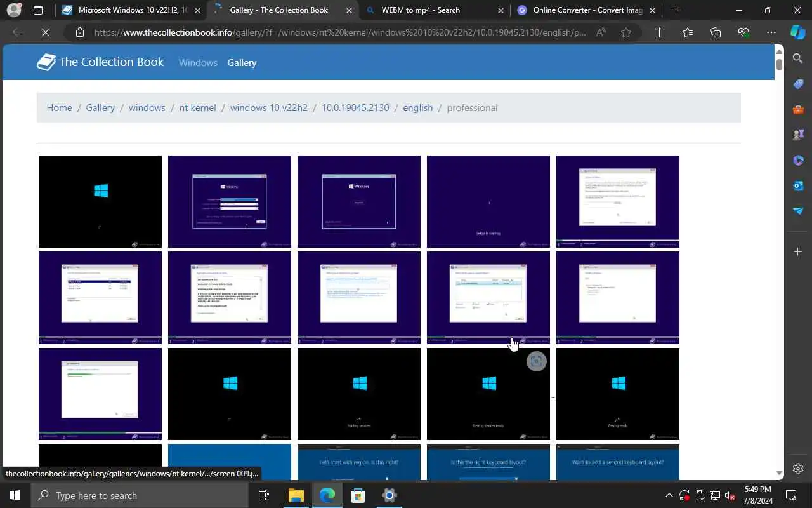Open the 'Setup is starting' thumbnail
This screenshot has width=812, height=508.
tap(488, 201)
